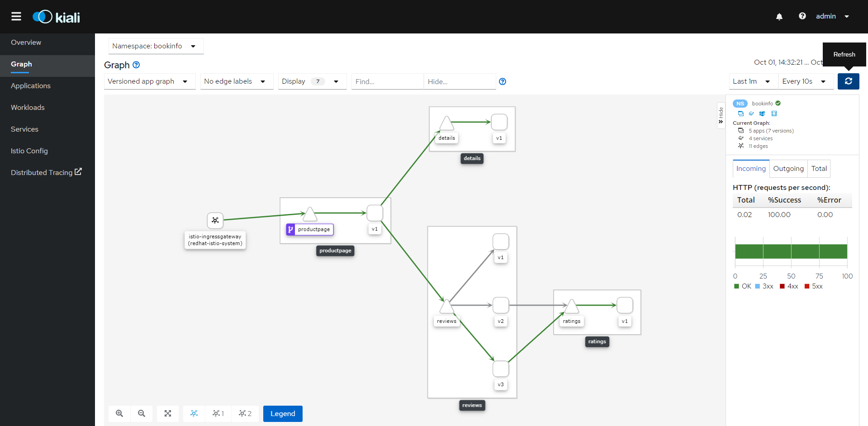This screenshot has height=426, width=868.
Task: Select the details service triangle node
Action: [x=446, y=123]
